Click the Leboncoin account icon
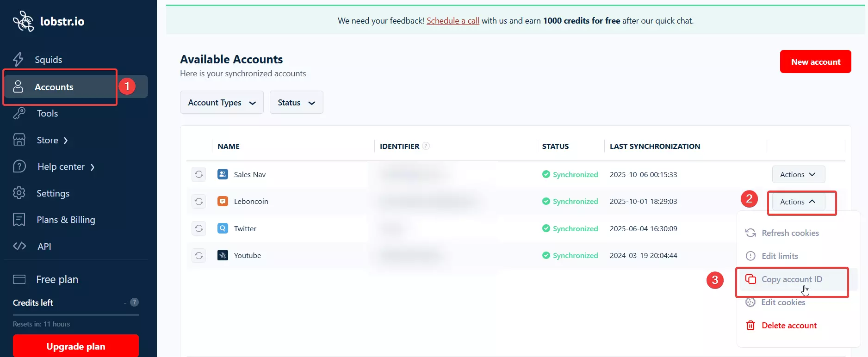868x357 pixels. 223,201
